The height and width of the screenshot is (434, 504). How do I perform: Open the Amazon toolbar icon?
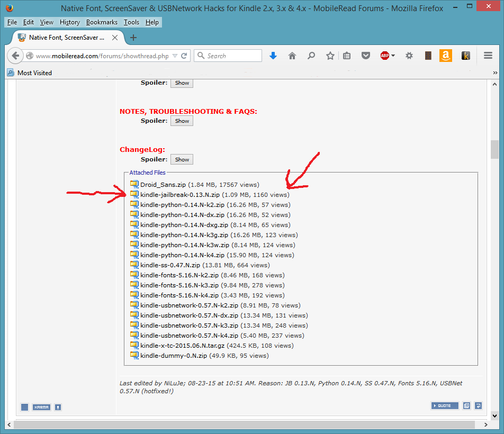tap(446, 56)
